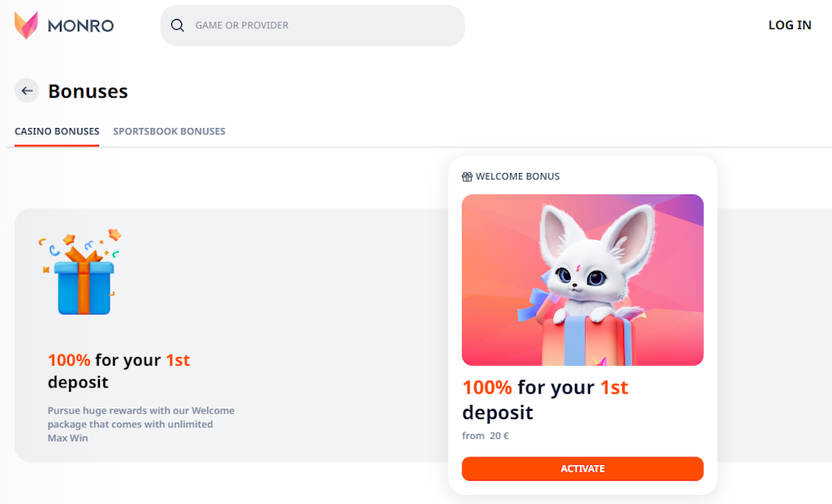This screenshot has width=832, height=504.
Task: Click the MONRO wordmark text
Action: click(x=81, y=26)
